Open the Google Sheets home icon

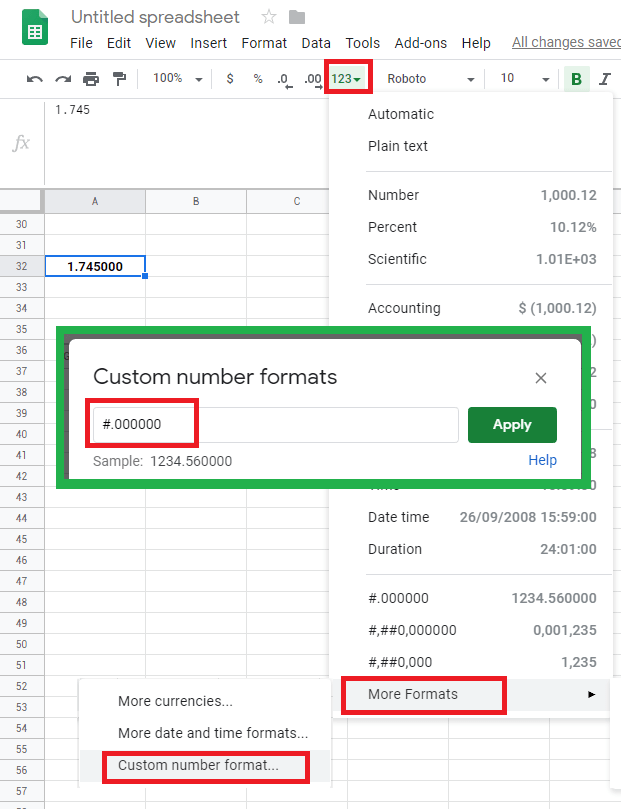36,28
